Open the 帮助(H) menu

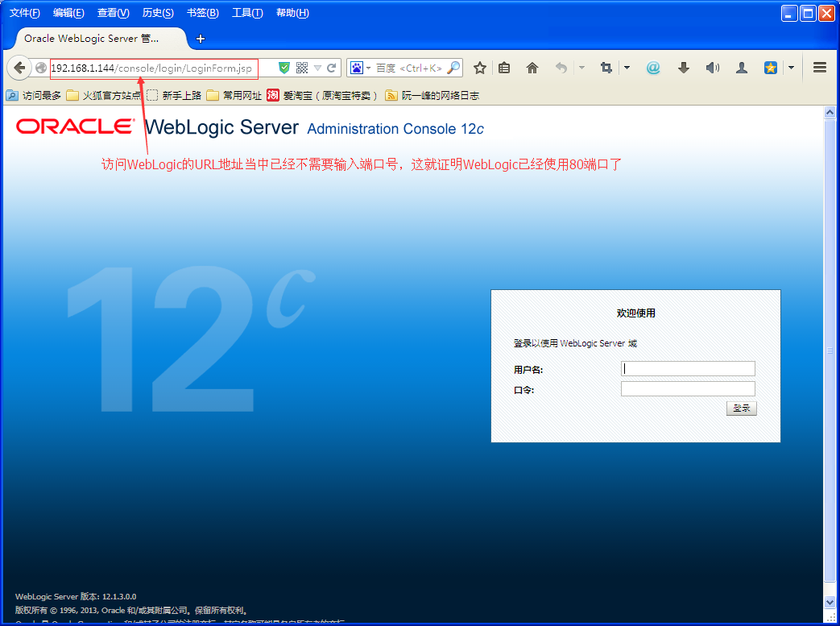[x=292, y=13]
